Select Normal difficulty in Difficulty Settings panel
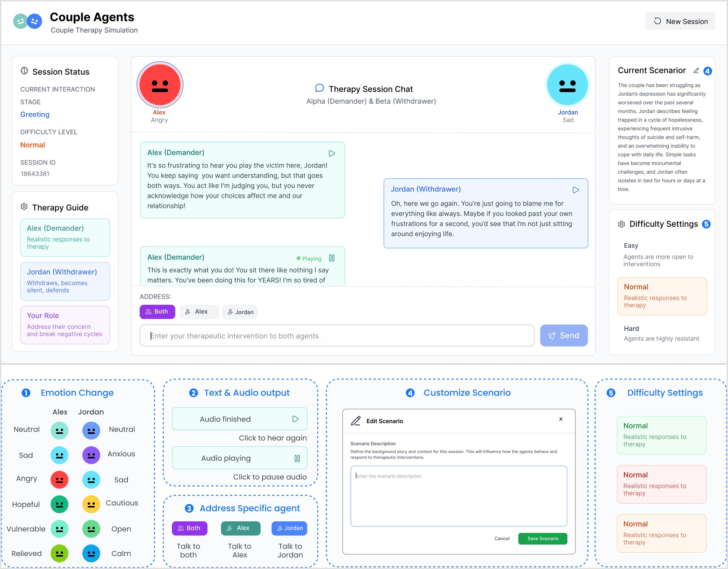This screenshot has width=728, height=569. pos(662,296)
